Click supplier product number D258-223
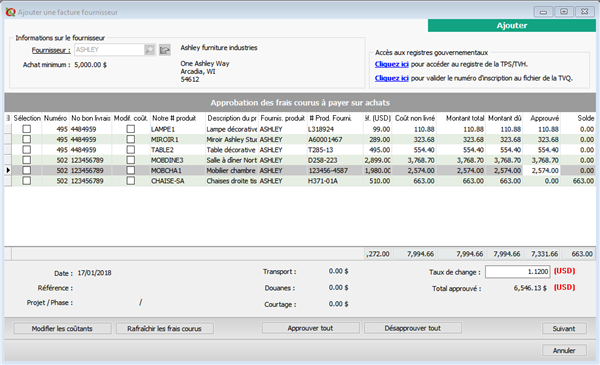 point(323,160)
